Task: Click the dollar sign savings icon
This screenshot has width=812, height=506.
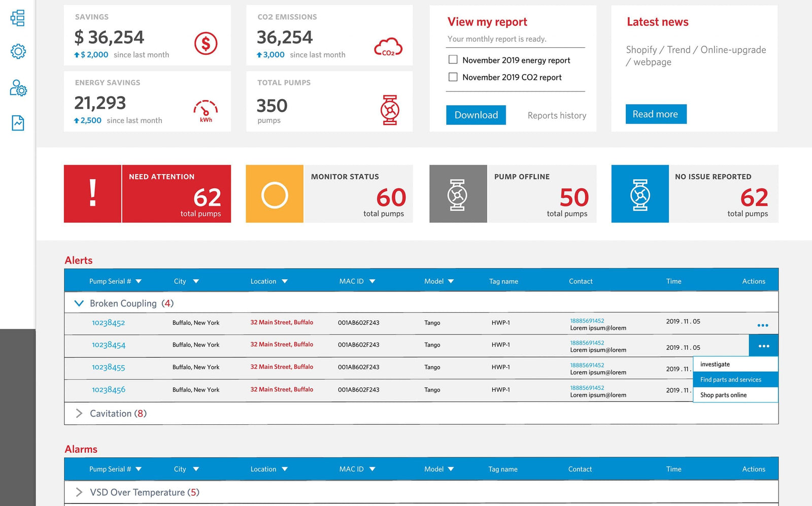Action: click(x=206, y=44)
